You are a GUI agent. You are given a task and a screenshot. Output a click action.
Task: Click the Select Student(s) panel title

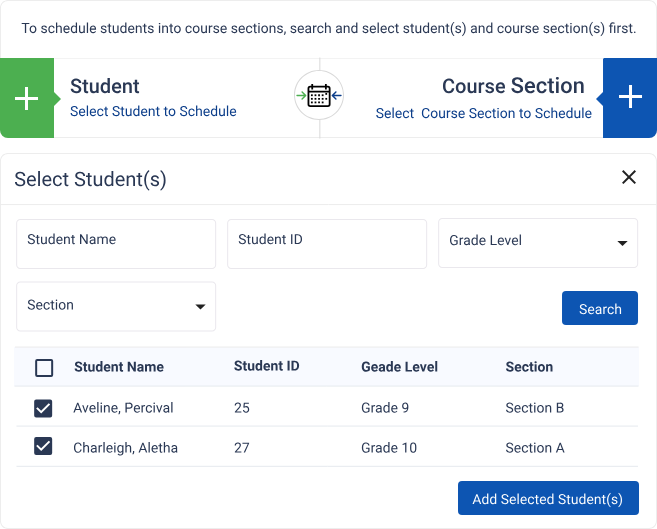[x=91, y=179]
